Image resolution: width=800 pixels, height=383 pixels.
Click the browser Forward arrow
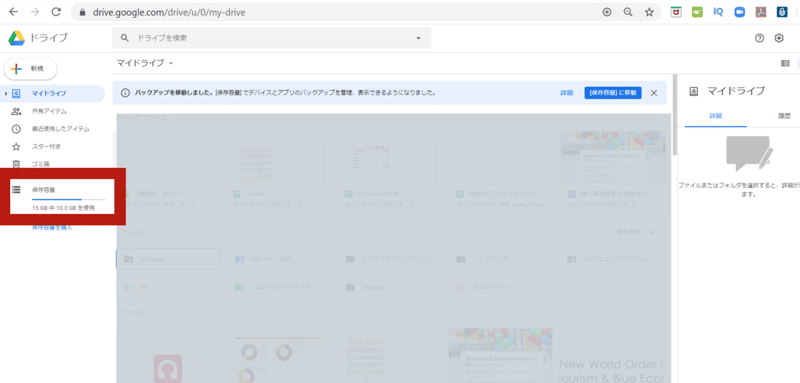[35, 12]
